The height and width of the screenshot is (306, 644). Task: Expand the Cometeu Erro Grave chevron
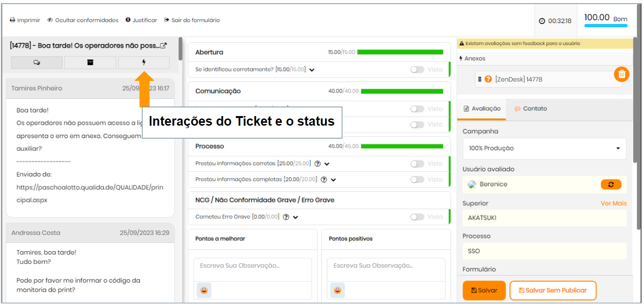coord(296,217)
